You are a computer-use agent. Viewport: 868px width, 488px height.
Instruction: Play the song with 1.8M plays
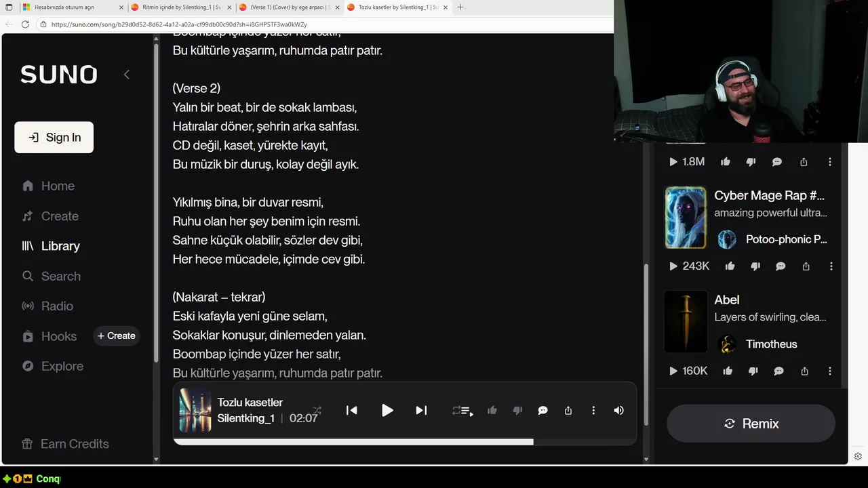(673, 162)
